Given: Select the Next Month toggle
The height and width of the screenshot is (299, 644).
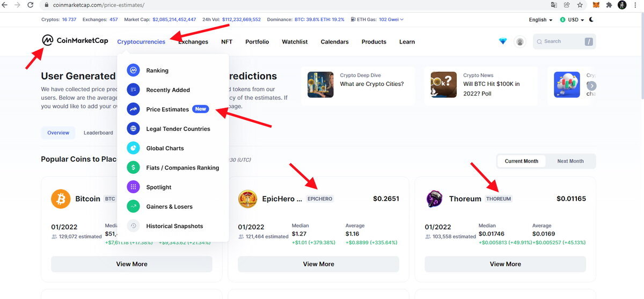Looking at the screenshot, I should coord(570,161).
